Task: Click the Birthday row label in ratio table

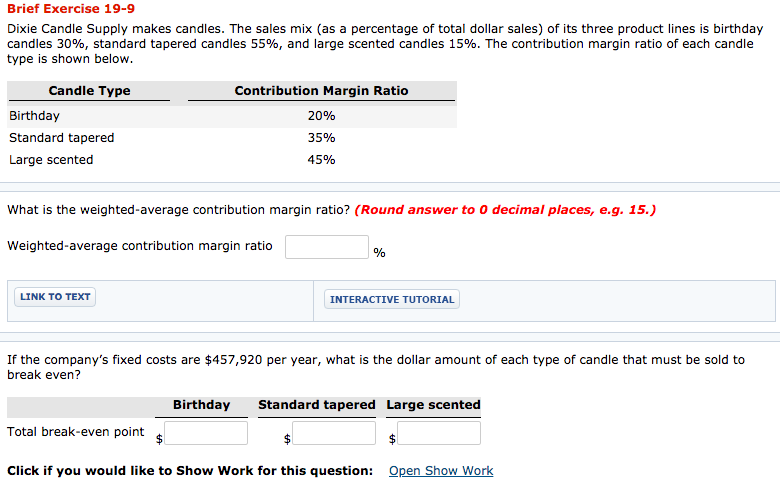Action: pyautogui.click(x=35, y=116)
